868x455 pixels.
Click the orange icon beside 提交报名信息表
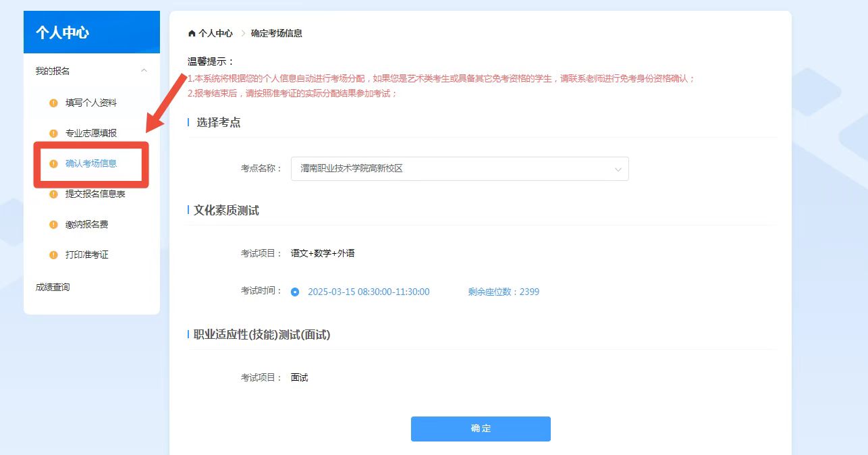[53, 194]
